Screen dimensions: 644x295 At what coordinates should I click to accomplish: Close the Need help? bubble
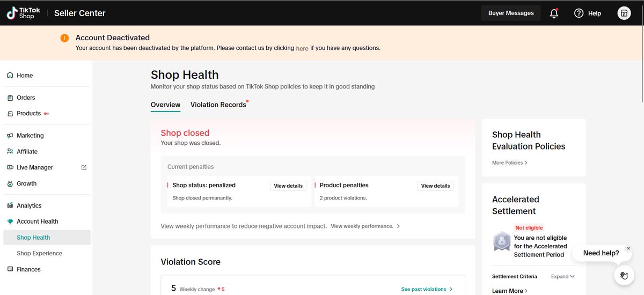628,248
